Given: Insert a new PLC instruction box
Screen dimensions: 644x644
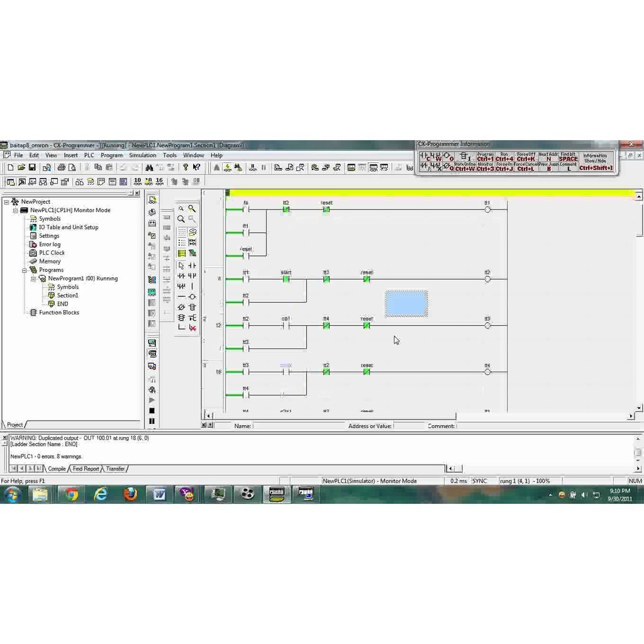Looking at the screenshot, I should tap(192, 307).
